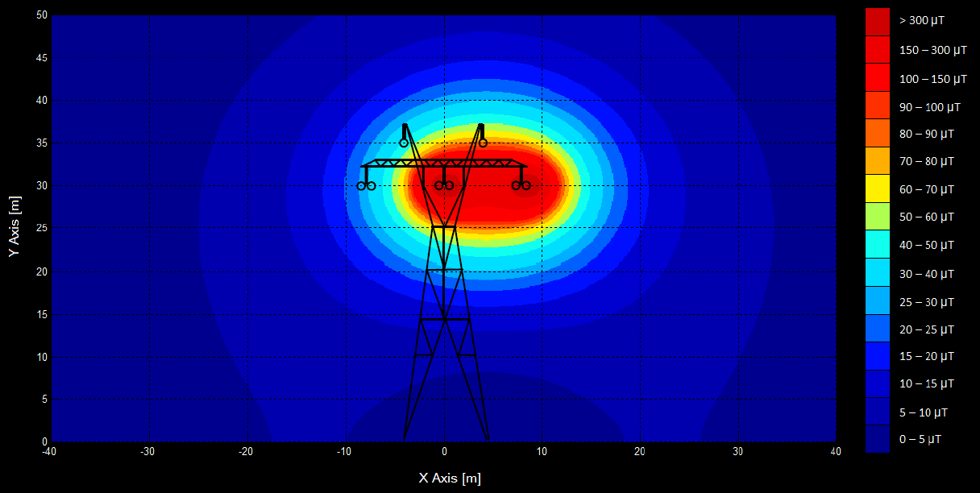Select the "40 – 50 µT" cyan swatch
This screenshot has width=980, height=493.
878,245
